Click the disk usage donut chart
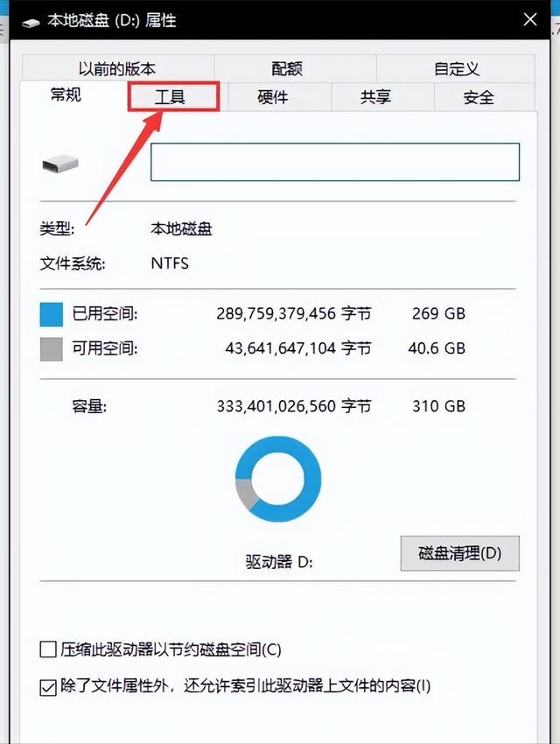Image resolution: width=560 pixels, height=744 pixels. 278,479
